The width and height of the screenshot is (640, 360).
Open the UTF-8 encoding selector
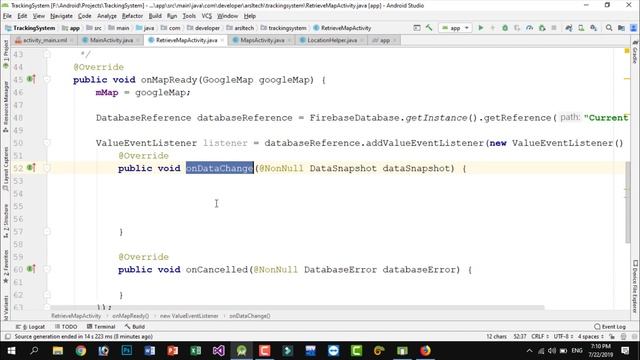click(563, 337)
